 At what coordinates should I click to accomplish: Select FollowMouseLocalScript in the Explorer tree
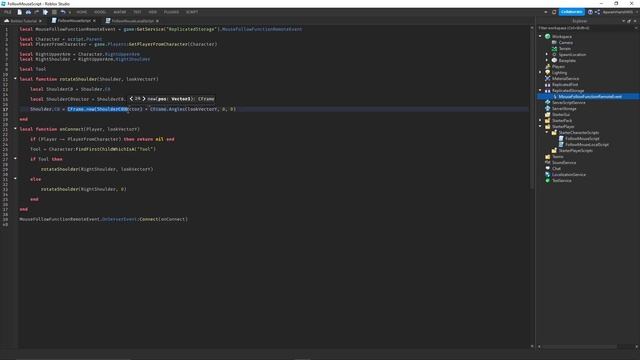(x=587, y=144)
